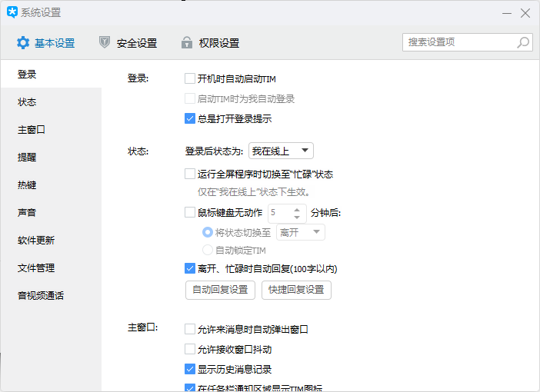Click the 自动回复设置 button
This screenshot has width=540, height=392.
click(220, 290)
